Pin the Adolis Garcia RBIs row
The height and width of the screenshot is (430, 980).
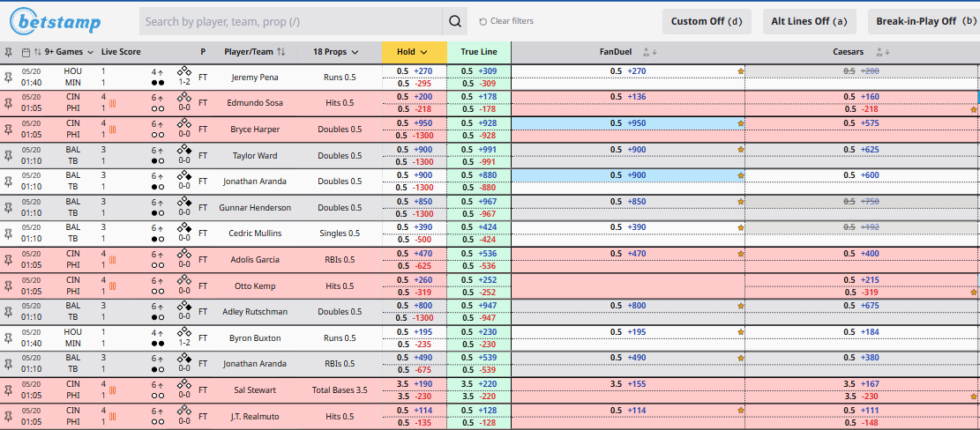[x=8, y=260]
